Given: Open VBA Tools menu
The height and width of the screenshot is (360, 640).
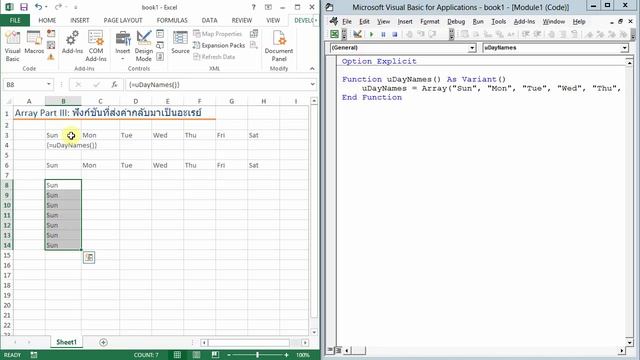Looking at the screenshot, I should pos(498,22).
